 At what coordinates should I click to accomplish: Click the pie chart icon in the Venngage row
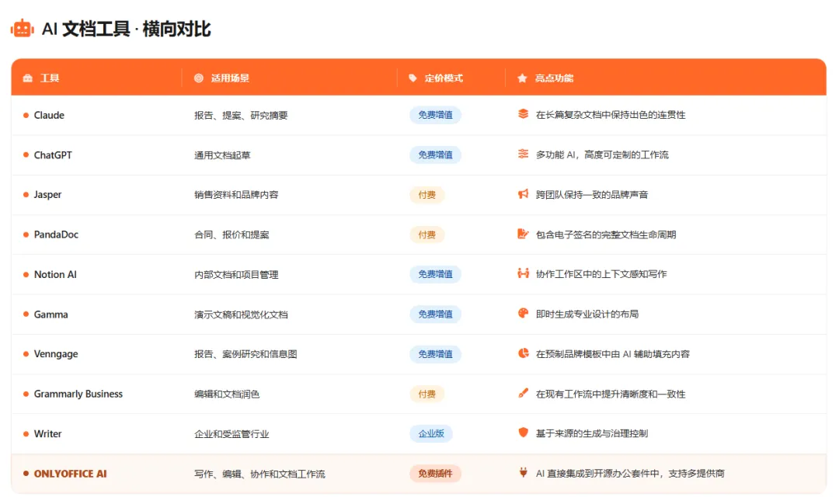coord(524,353)
